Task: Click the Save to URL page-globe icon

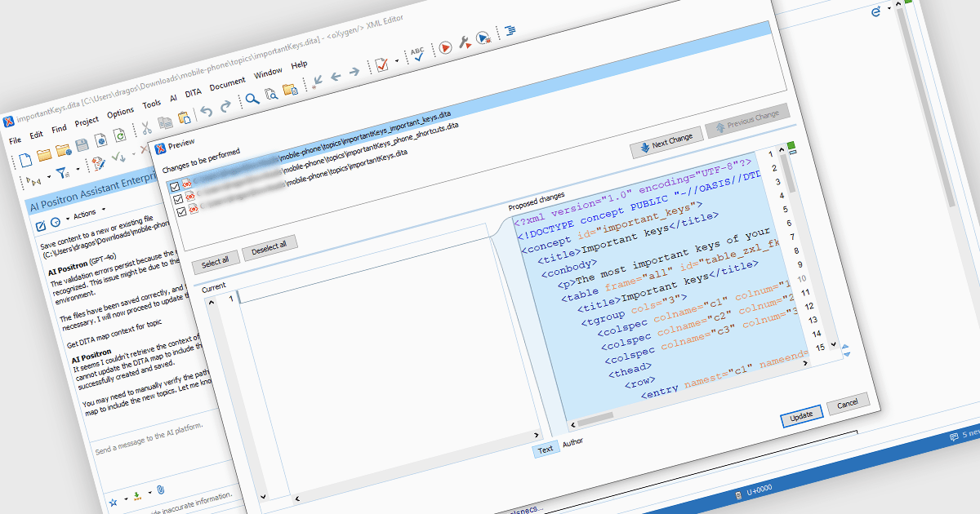Action: (x=101, y=140)
